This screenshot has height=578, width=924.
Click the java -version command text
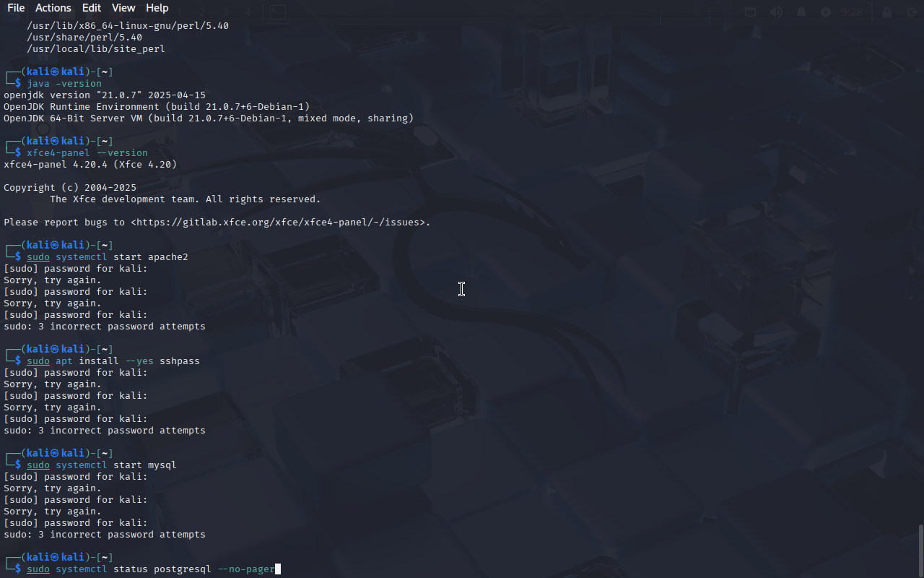(x=64, y=84)
